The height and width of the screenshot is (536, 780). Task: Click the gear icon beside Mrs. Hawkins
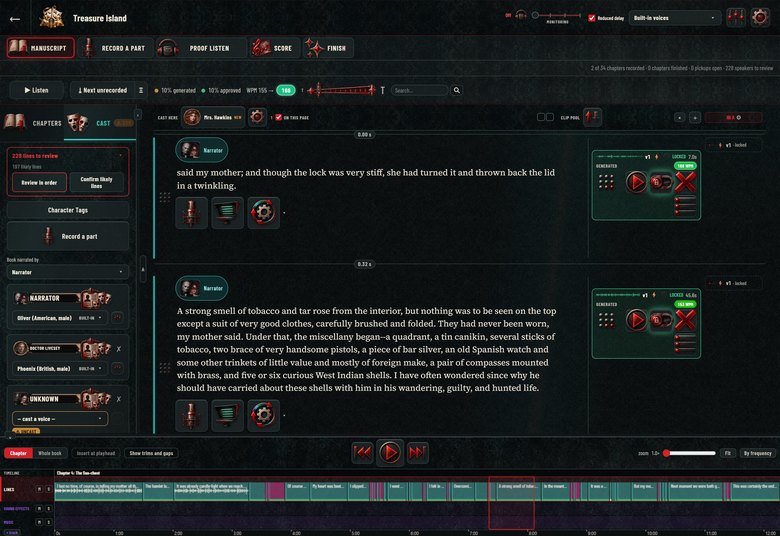(x=257, y=117)
